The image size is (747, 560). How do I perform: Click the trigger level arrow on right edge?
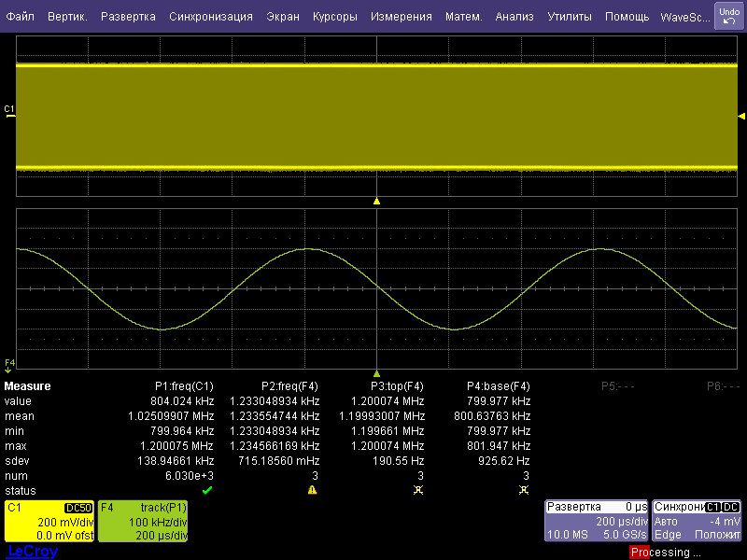(x=741, y=117)
